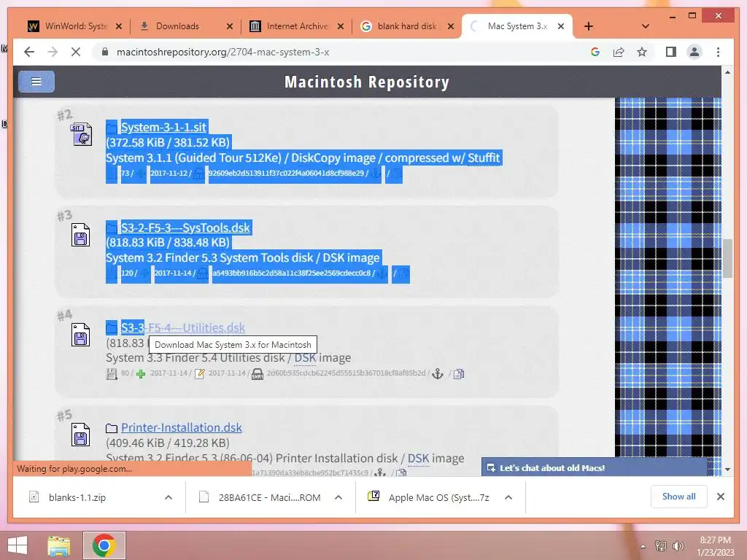Download Printer-Installation.dsk link
The height and width of the screenshot is (560, 747).
click(x=182, y=427)
